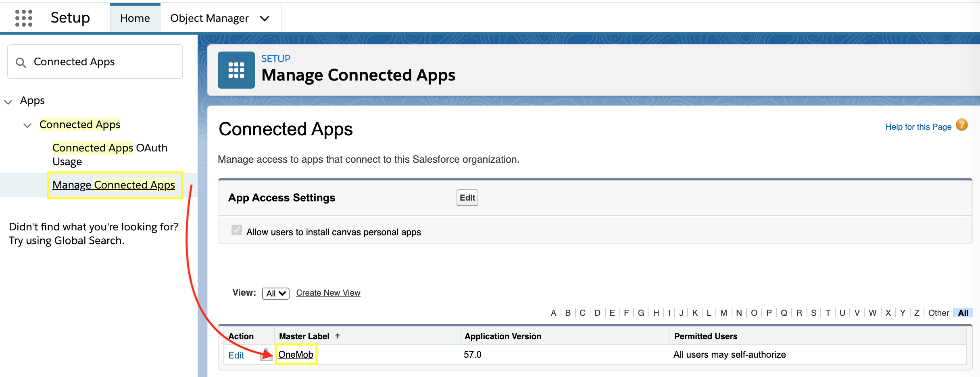
Task: Click the 57.0 version cell
Action: [473, 354]
